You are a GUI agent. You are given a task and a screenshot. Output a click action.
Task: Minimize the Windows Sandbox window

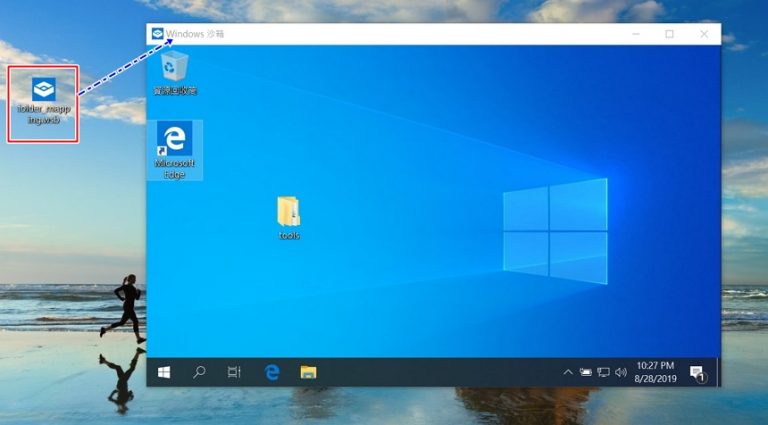pyautogui.click(x=634, y=34)
